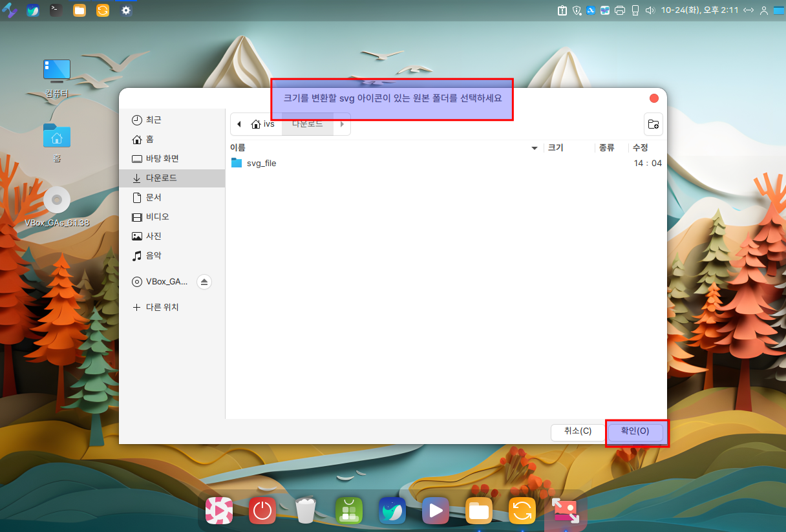Open 비디오 (Videos) in the sidebar
This screenshot has width=786, height=532.
tap(172, 217)
